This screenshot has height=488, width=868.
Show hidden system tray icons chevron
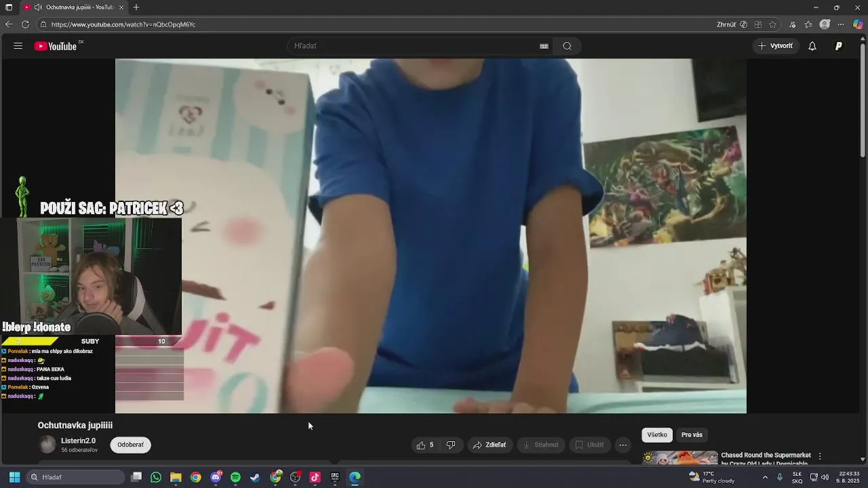765,477
